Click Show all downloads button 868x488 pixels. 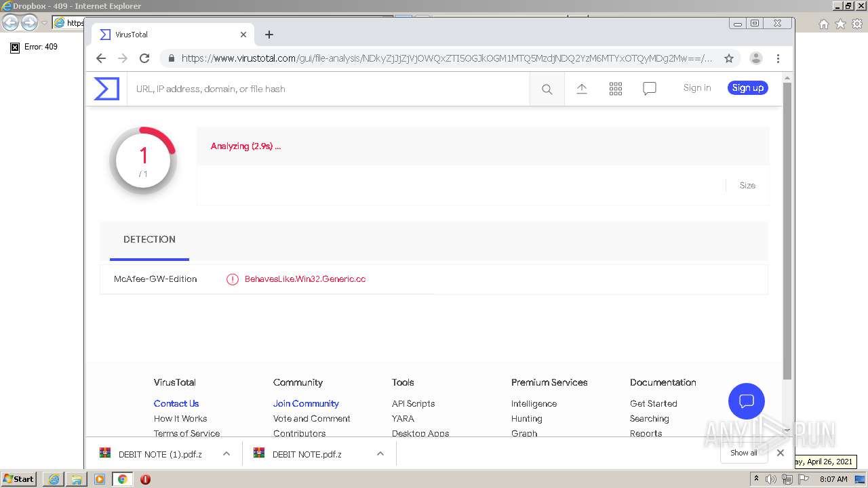[x=744, y=453]
